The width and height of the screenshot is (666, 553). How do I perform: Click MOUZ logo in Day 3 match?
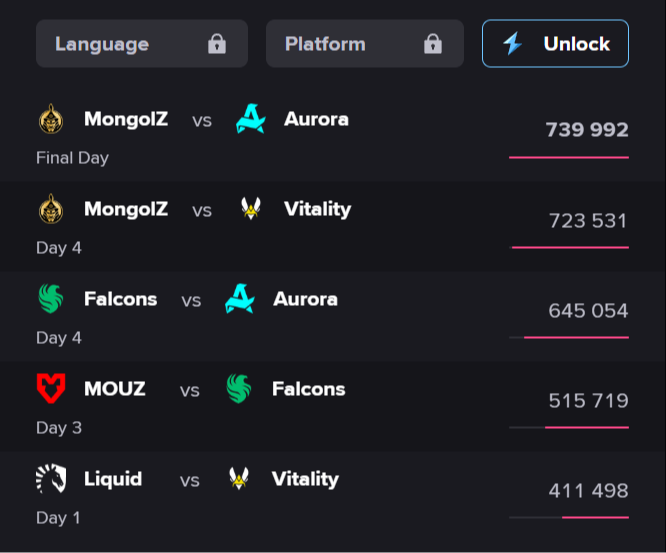[50, 389]
